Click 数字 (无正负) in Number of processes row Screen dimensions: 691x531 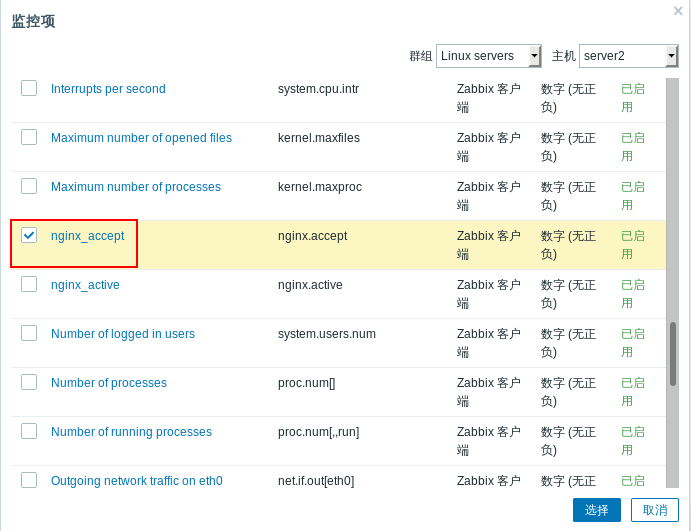(x=568, y=391)
